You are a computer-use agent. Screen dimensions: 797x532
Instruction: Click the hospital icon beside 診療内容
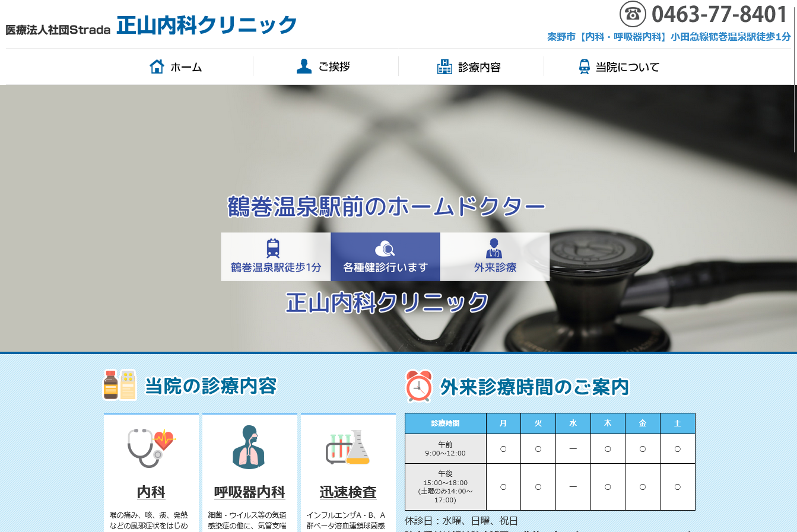(x=444, y=66)
